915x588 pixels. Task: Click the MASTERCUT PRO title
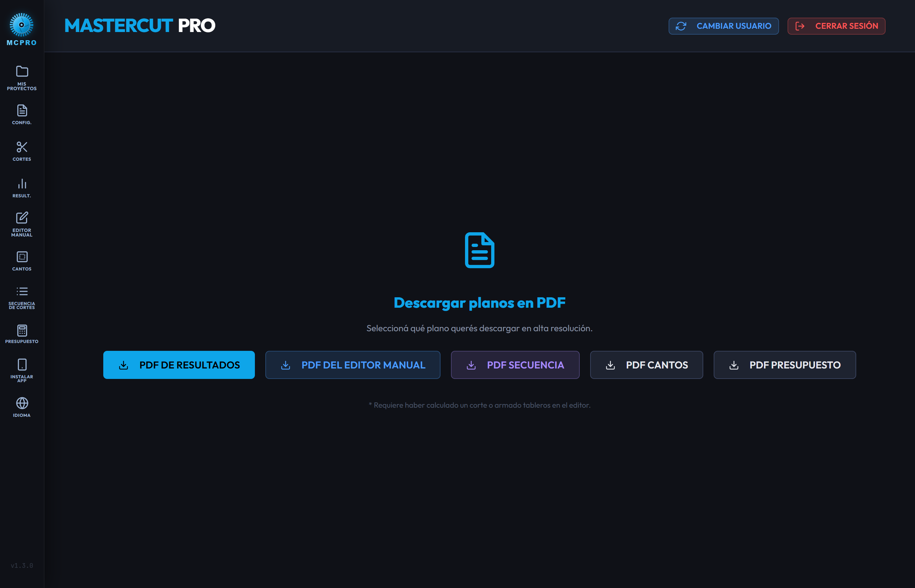(140, 25)
